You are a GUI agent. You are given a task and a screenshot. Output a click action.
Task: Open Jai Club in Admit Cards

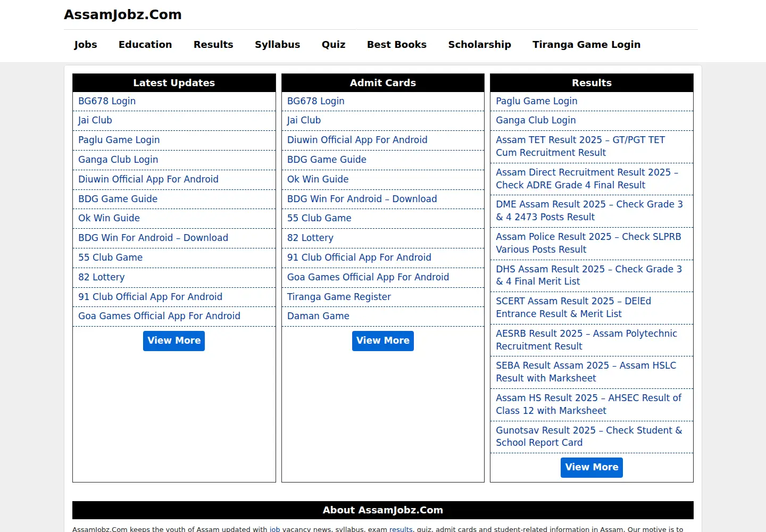pos(304,120)
